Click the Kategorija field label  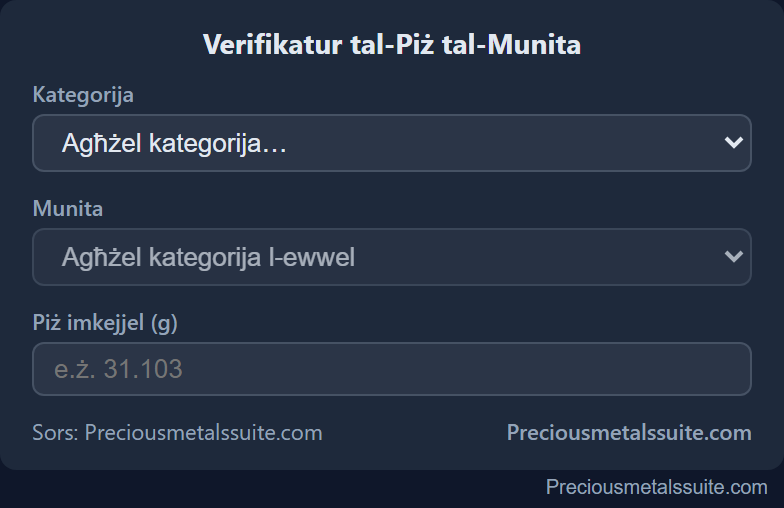(x=83, y=95)
